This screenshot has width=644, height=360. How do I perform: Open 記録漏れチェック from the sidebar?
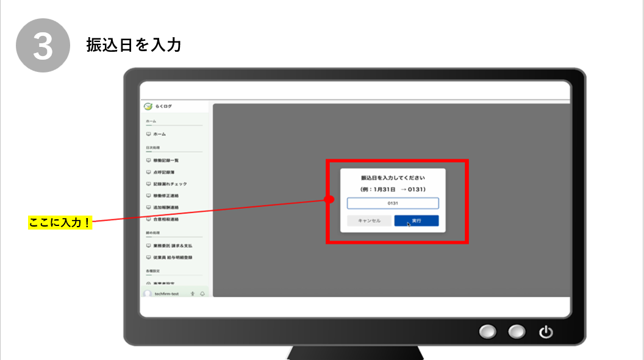170,184
